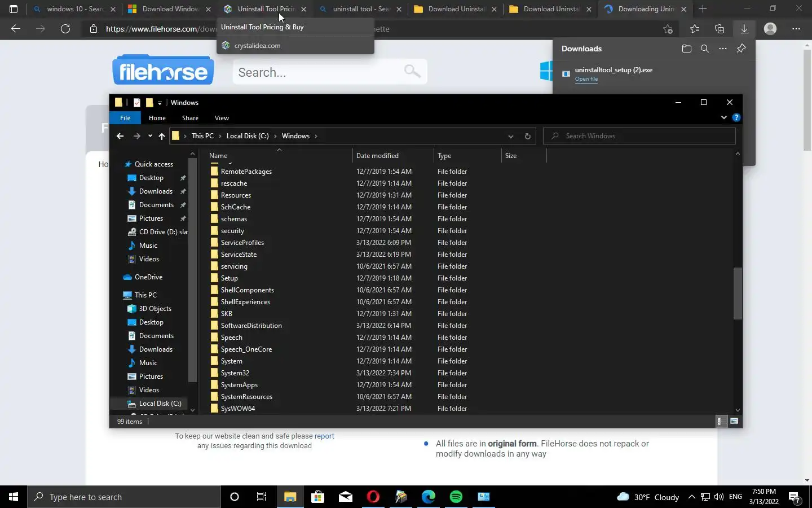This screenshot has height=508, width=812.
Task: Open Edge tab actions menu icon
Action: point(14,9)
